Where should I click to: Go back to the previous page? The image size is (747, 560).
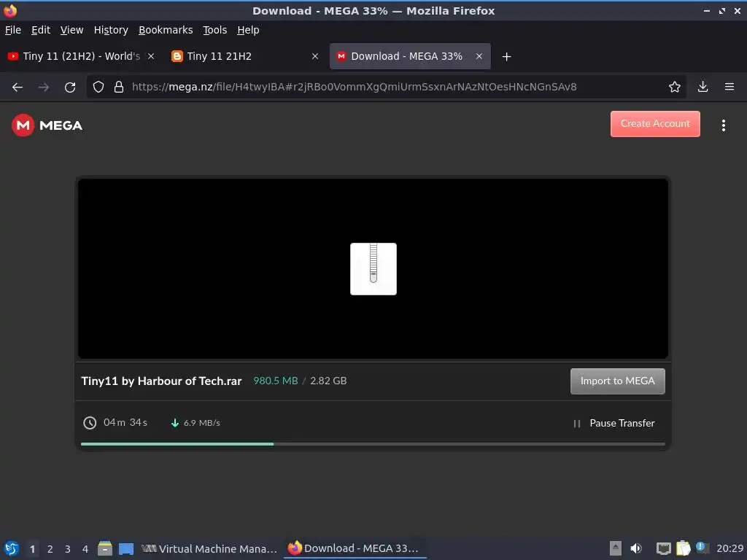[18, 87]
